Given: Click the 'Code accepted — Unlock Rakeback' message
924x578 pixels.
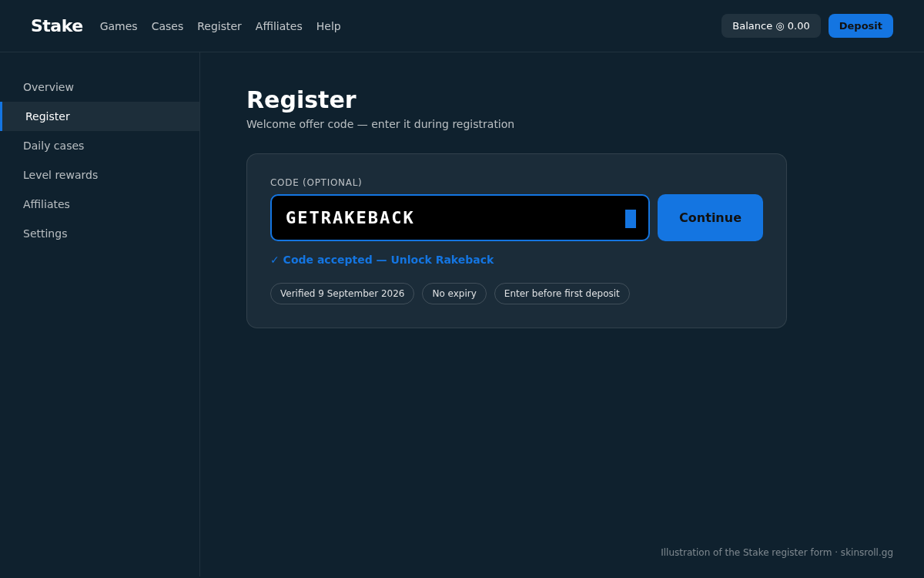Looking at the screenshot, I should [382, 260].
